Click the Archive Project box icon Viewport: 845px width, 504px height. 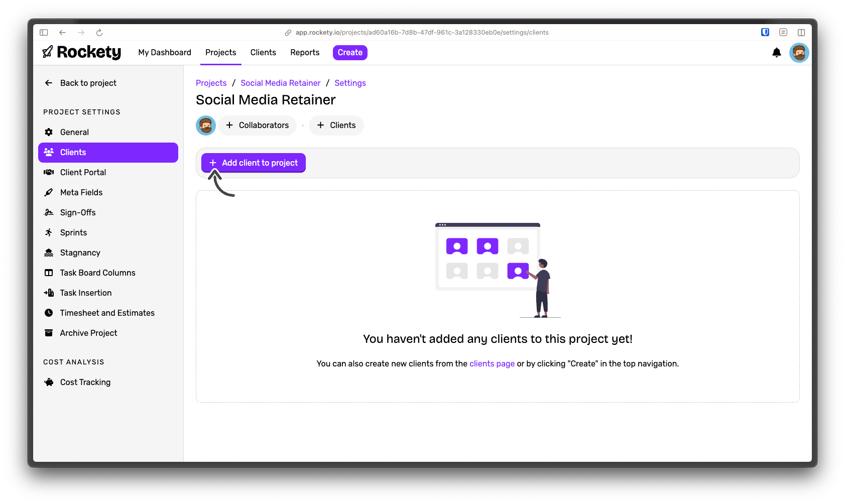[49, 333]
